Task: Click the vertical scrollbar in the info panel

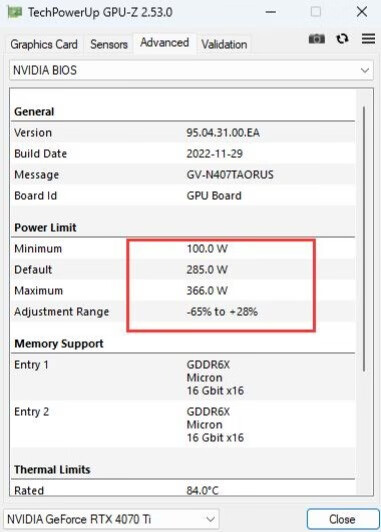Action: (364, 239)
